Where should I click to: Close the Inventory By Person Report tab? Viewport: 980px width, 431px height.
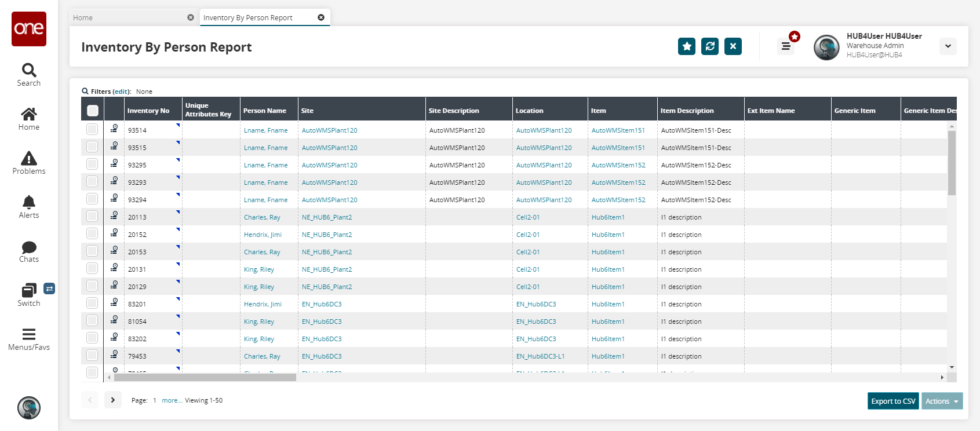click(x=321, y=17)
